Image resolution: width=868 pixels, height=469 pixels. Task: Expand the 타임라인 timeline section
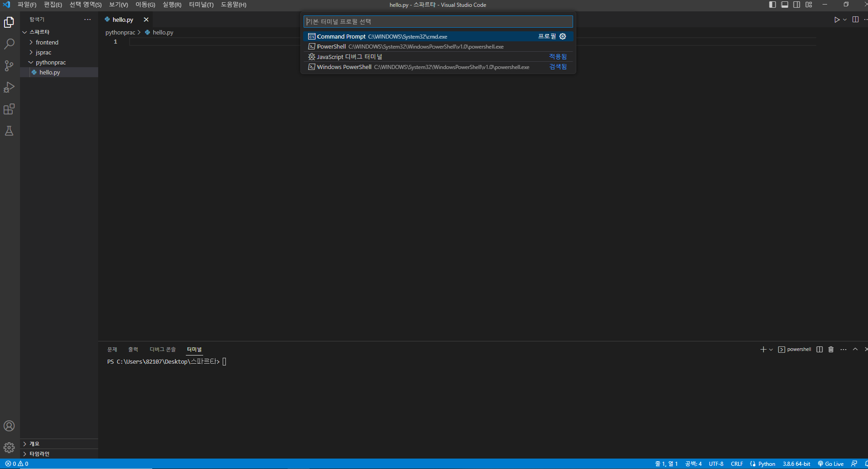click(59, 454)
